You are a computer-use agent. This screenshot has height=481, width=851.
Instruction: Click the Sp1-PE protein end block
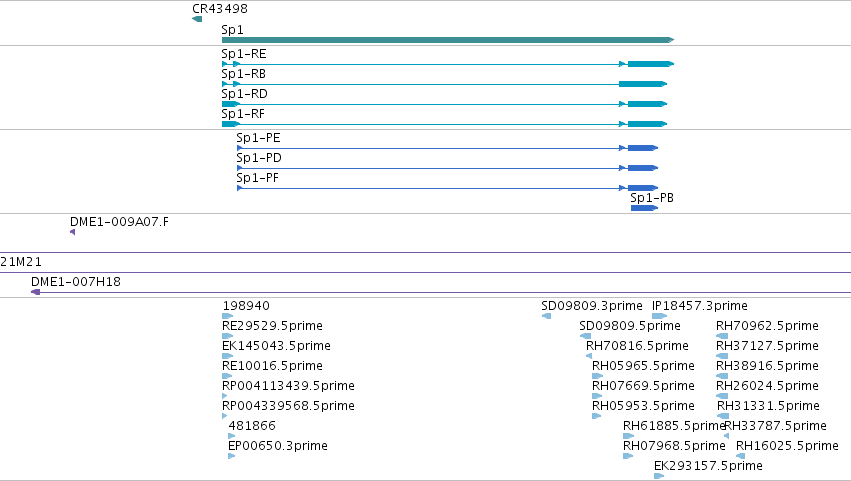643,148
